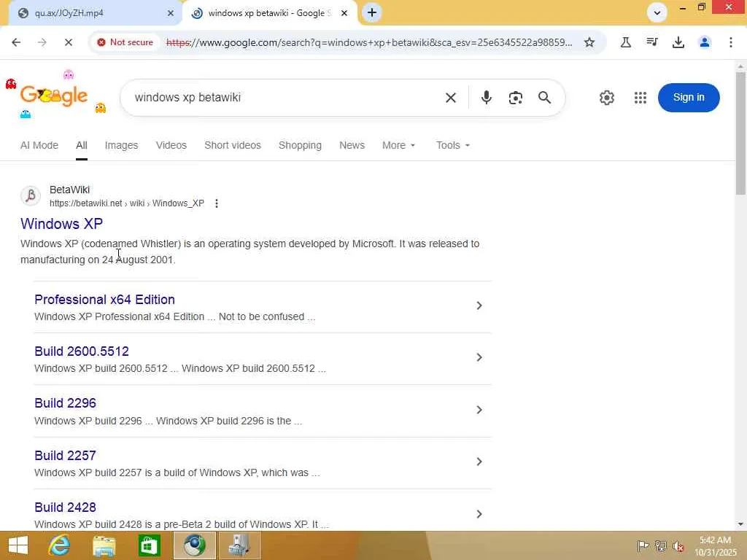Open Build 2600.5512 sitelink
This screenshot has width=747, height=560.
(x=82, y=351)
